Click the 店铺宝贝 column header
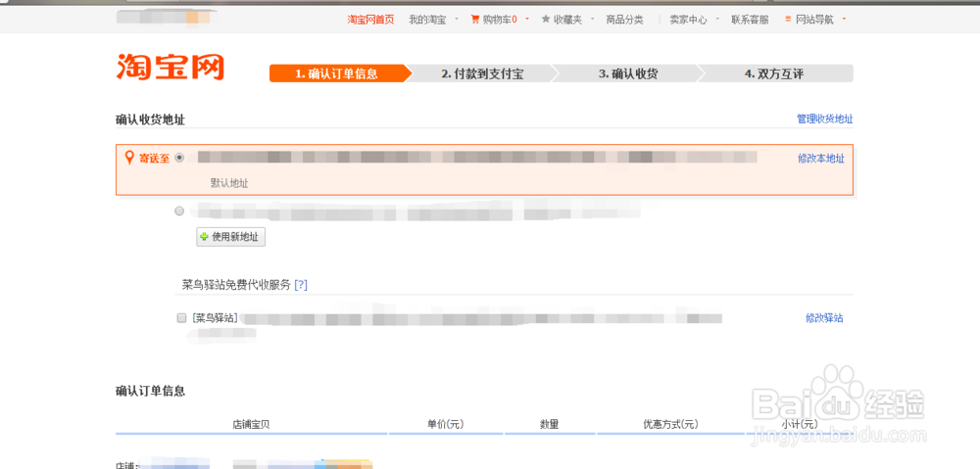The height and width of the screenshot is (469, 980). [x=251, y=424]
